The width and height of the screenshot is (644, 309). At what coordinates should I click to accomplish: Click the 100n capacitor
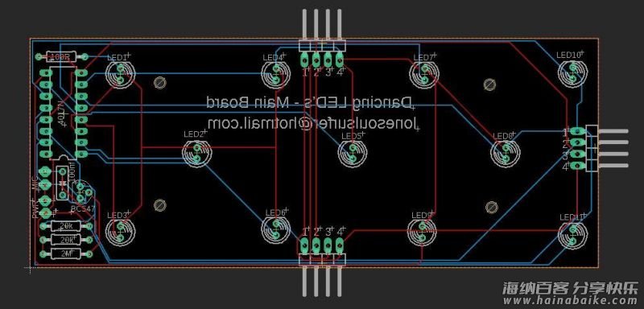[63, 183]
